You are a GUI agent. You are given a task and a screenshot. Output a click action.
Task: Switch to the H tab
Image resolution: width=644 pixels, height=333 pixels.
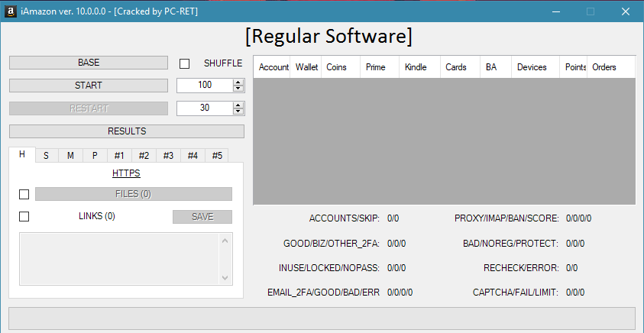22,154
